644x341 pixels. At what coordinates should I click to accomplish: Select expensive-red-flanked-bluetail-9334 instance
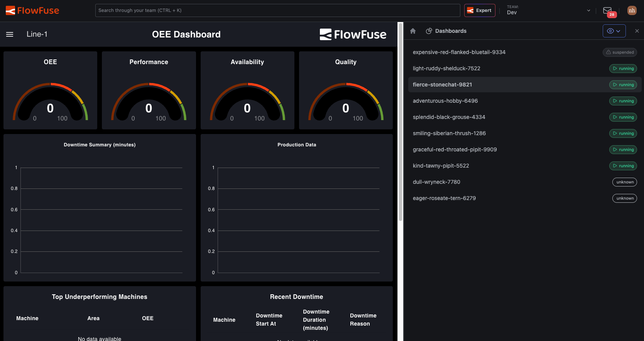[525, 52]
